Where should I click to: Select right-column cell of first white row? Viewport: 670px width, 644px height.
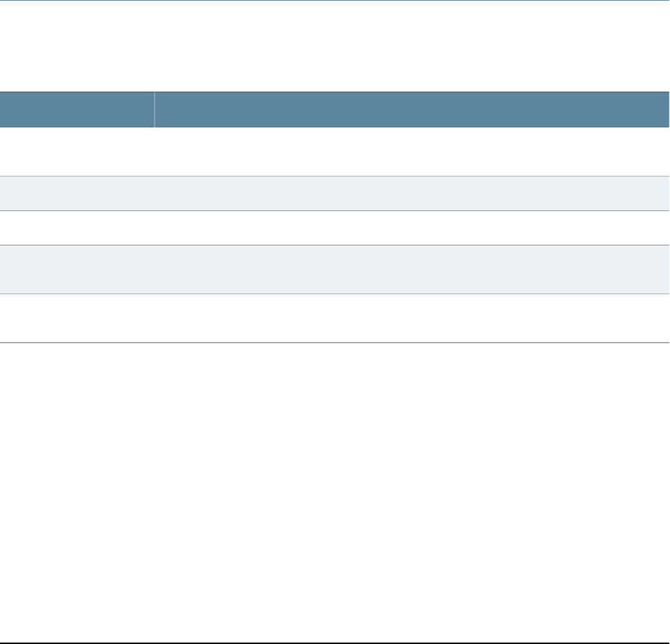click(x=412, y=152)
